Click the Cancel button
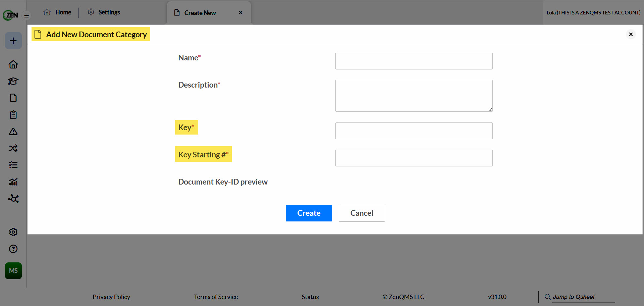The image size is (644, 306). (362, 213)
